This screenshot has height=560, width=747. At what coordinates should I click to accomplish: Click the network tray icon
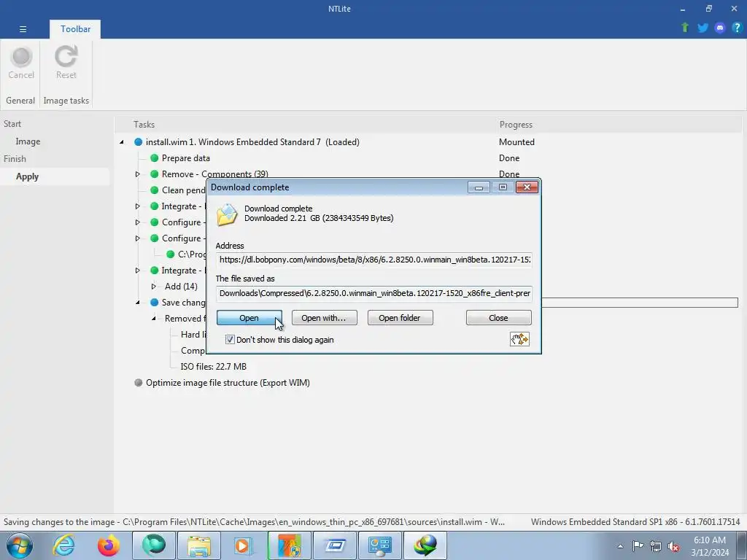(x=656, y=546)
